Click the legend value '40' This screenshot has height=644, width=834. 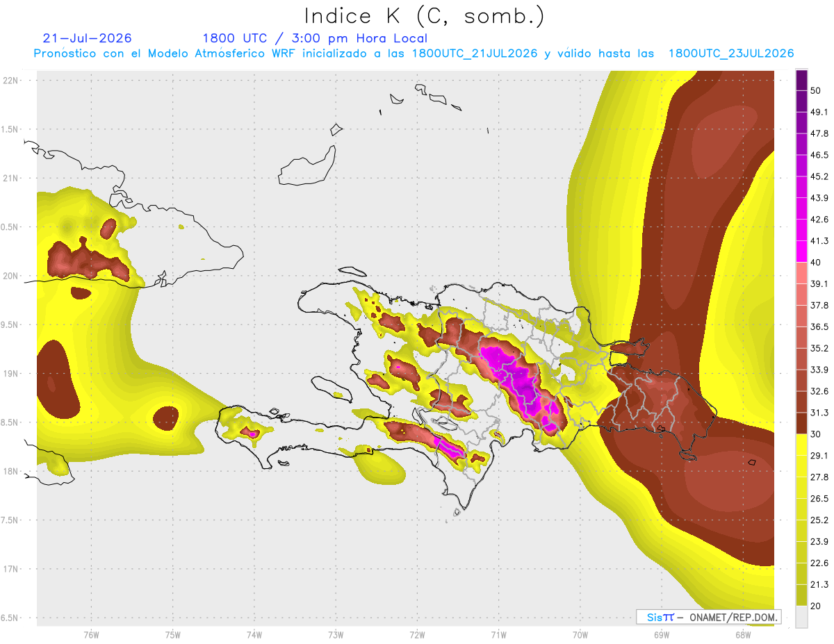[816, 263]
